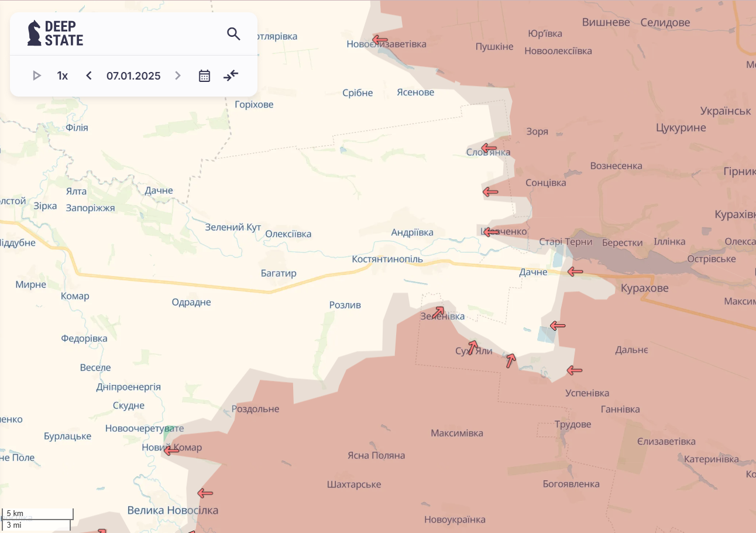
Task: Click the Дальнє label
Action: click(631, 350)
